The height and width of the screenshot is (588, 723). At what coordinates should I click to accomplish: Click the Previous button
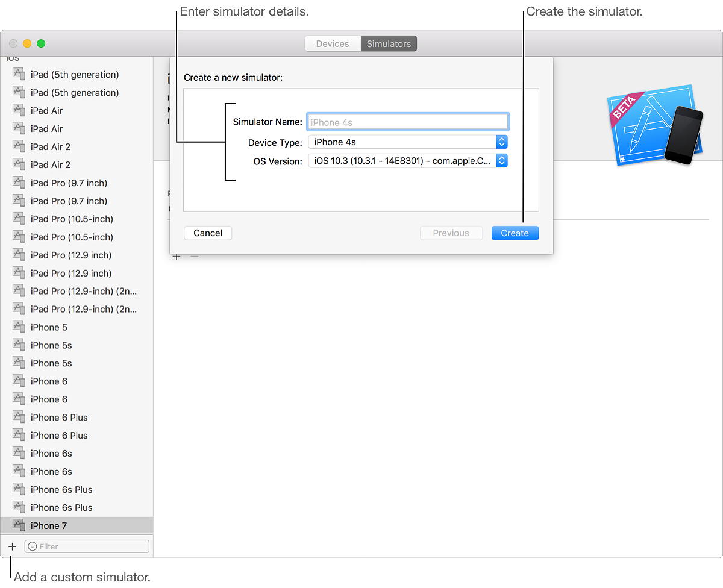451,233
